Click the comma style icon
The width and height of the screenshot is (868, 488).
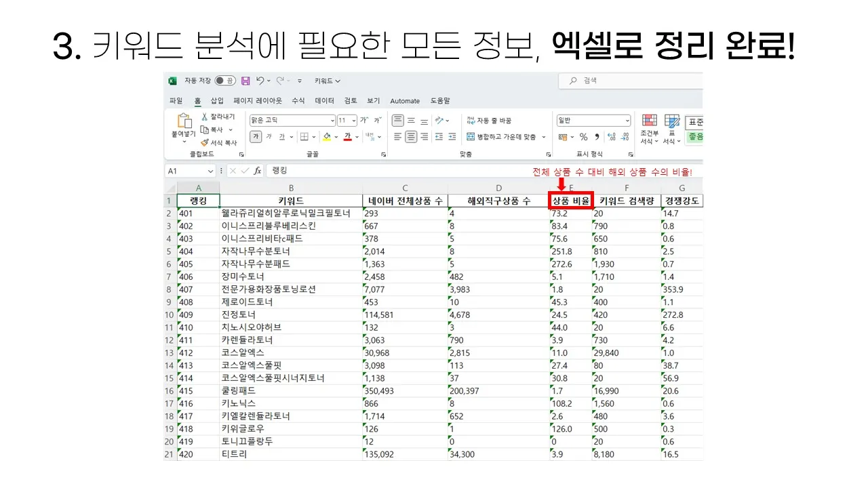point(597,137)
